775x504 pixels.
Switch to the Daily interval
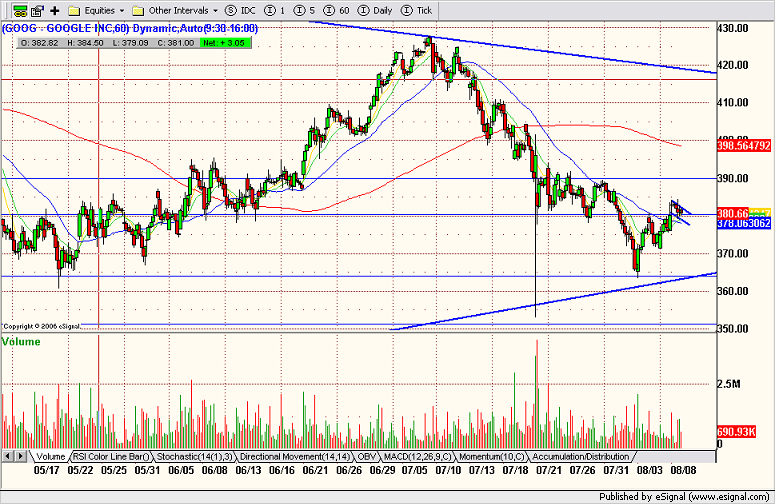pos(375,10)
